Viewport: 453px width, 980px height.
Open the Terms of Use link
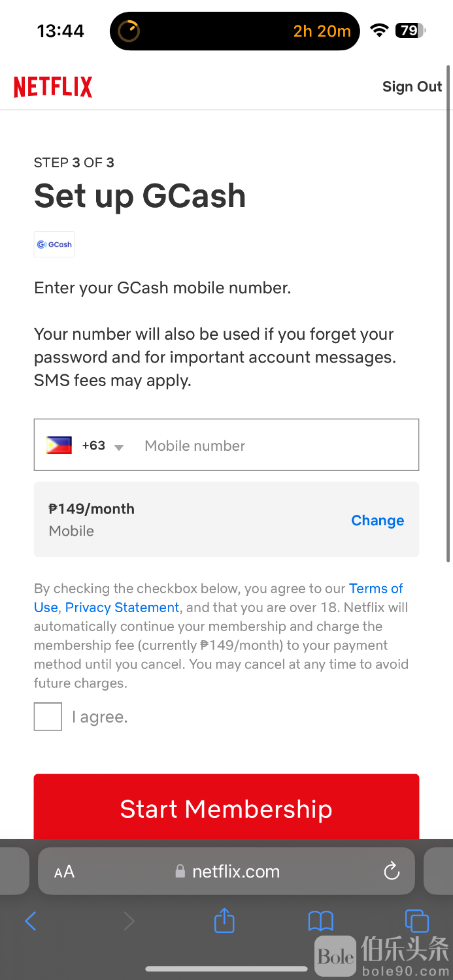375,589
